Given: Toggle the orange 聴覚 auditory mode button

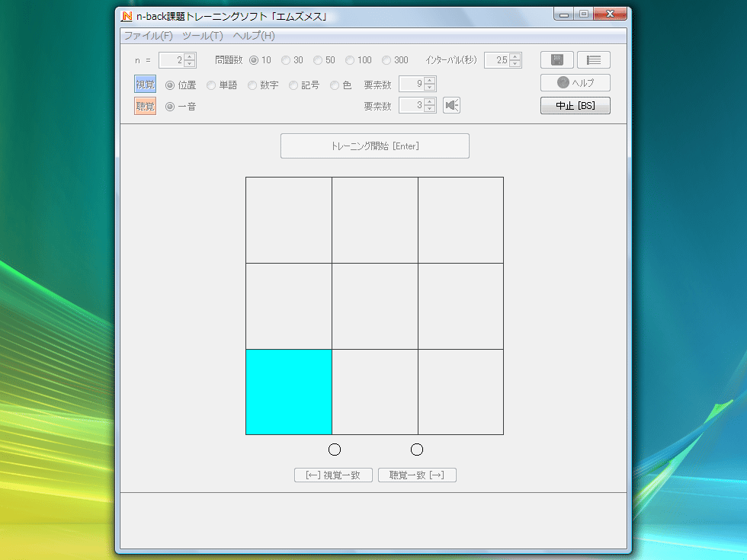Looking at the screenshot, I should click(x=145, y=107).
